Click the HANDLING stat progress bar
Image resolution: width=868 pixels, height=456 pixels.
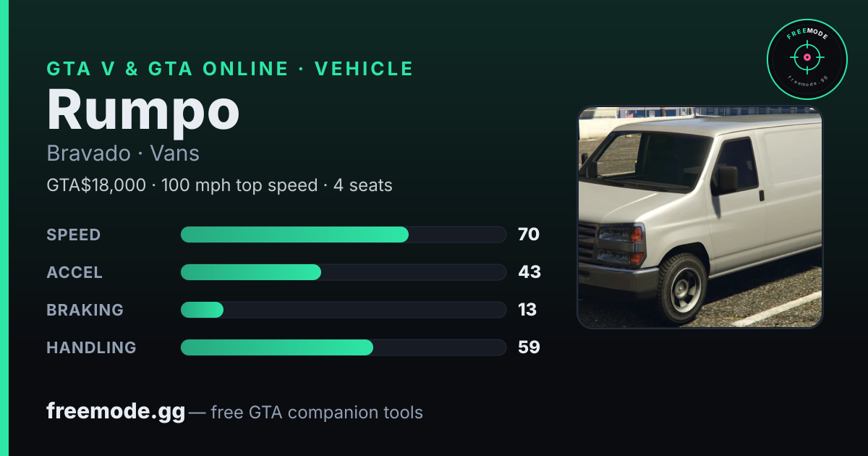pyautogui.click(x=343, y=347)
